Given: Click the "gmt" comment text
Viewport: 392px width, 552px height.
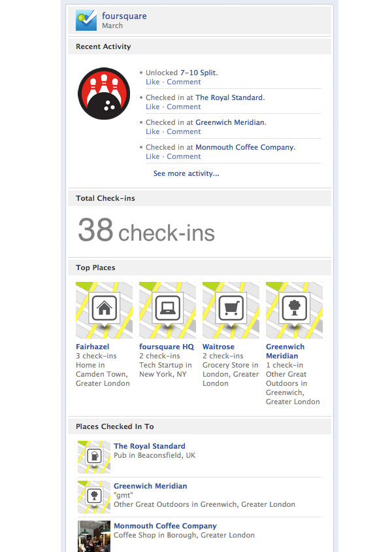Looking at the screenshot, I should (x=123, y=495).
